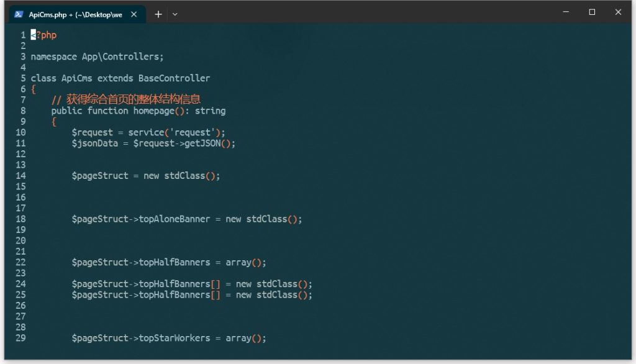Screen dimensions: 636x364
Task: Click 'namespace App\Controllers;' on line 3
Action: click(x=98, y=57)
